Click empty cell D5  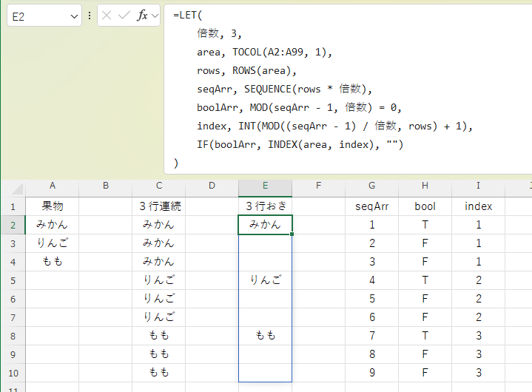212,280
